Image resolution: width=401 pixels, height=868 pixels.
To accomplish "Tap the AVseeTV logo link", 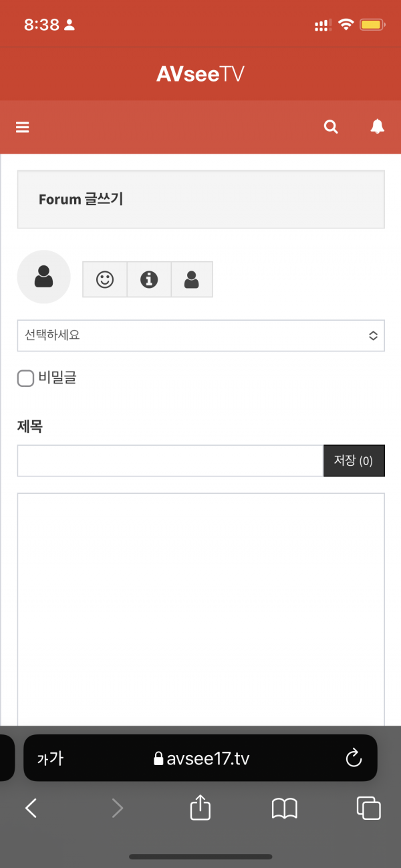I will 200,74.
